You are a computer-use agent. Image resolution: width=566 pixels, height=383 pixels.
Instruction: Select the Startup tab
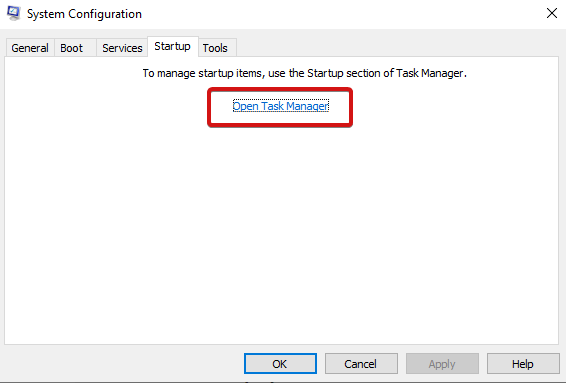pos(173,46)
